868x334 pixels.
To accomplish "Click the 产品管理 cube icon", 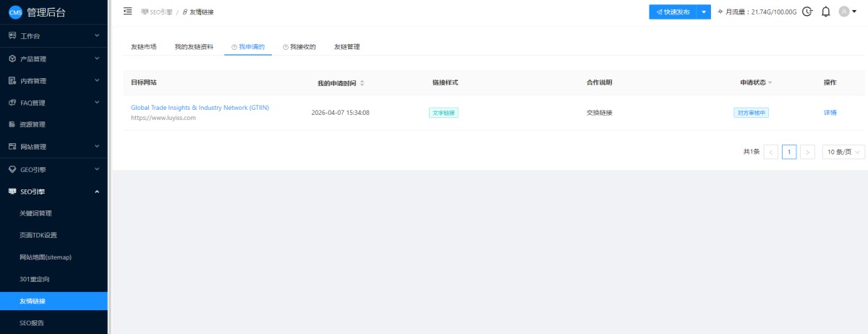I will [12, 59].
